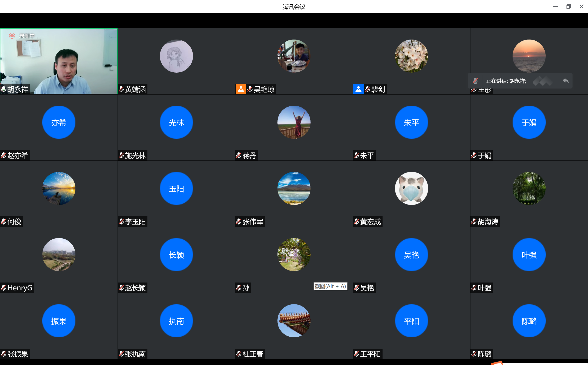Click the return arrow in speaker bar
The height and width of the screenshot is (365, 588).
pyautogui.click(x=566, y=81)
